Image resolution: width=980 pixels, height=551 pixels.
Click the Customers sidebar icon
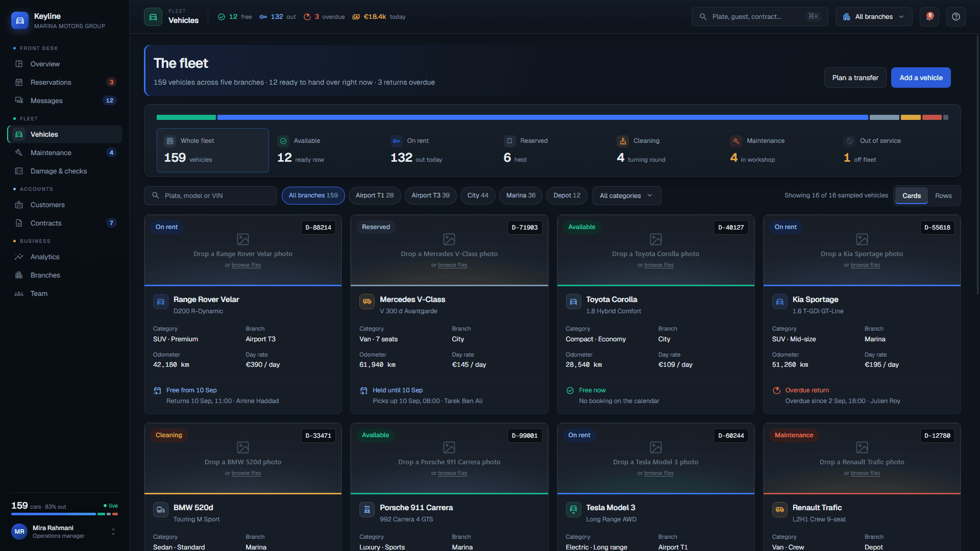[19, 205]
